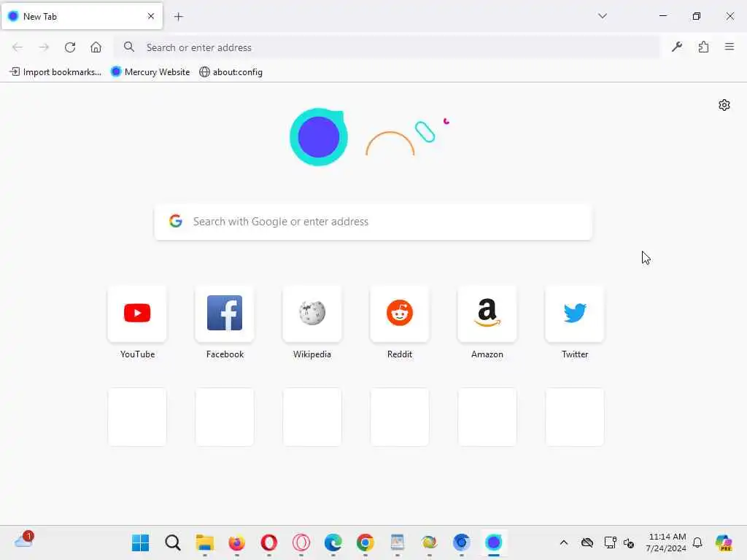The width and height of the screenshot is (747, 560).
Task: Click the Google logo in search box
Action: (176, 221)
